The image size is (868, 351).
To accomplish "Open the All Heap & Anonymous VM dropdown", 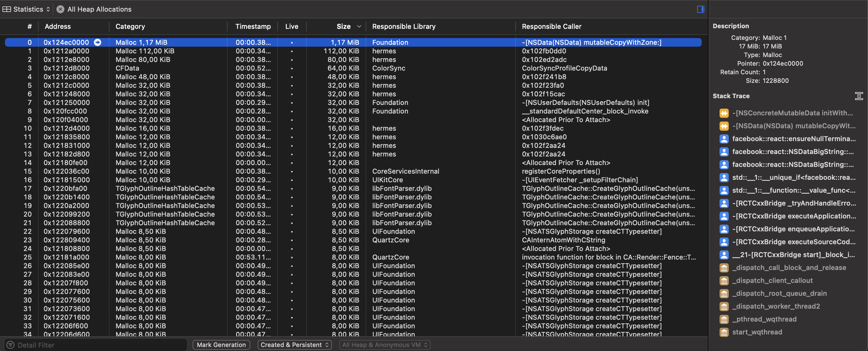I will coord(385,345).
